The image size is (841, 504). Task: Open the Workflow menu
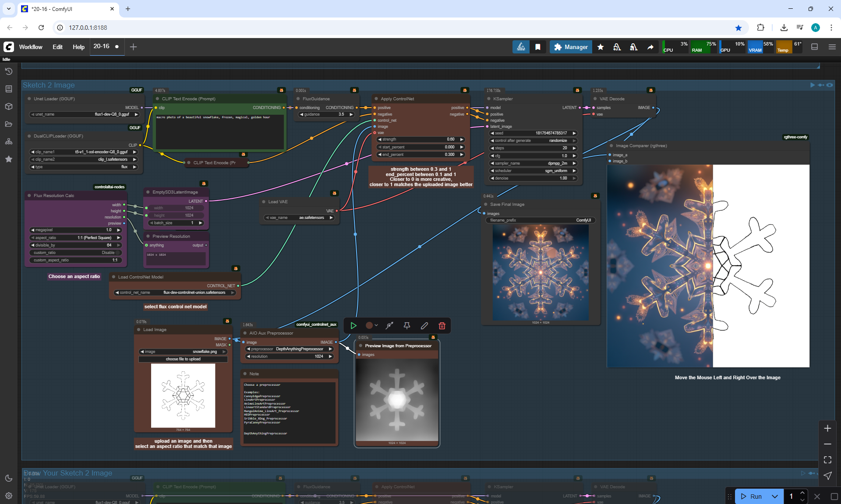tap(31, 47)
